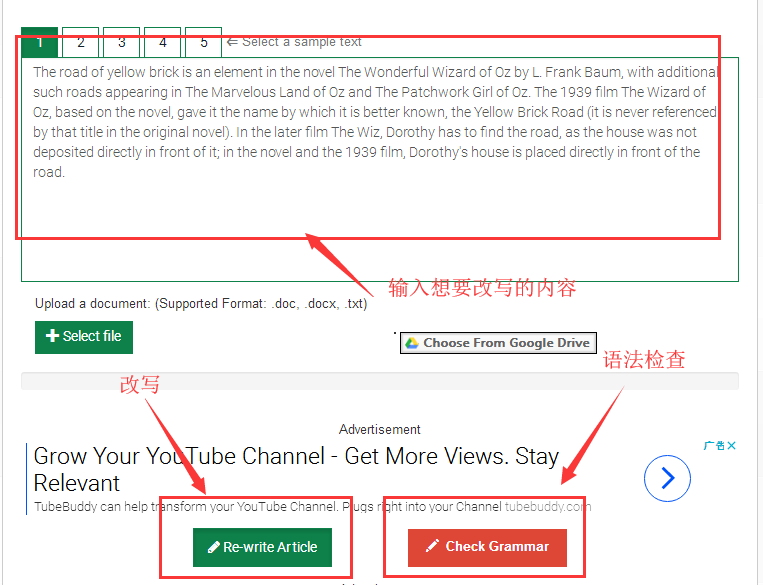This screenshot has height=585, width=763.
Task: Select sample text tab 1
Action: pos(40,43)
